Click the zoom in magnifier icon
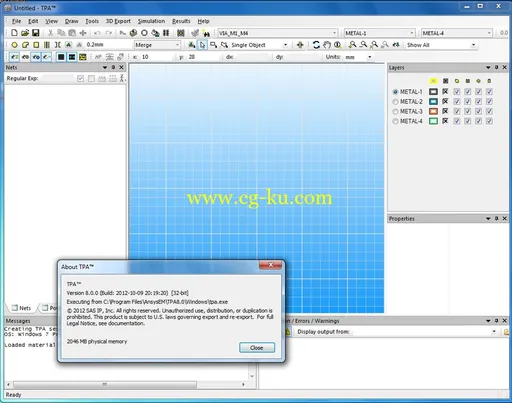This screenshot has height=403, width=512. (x=352, y=45)
